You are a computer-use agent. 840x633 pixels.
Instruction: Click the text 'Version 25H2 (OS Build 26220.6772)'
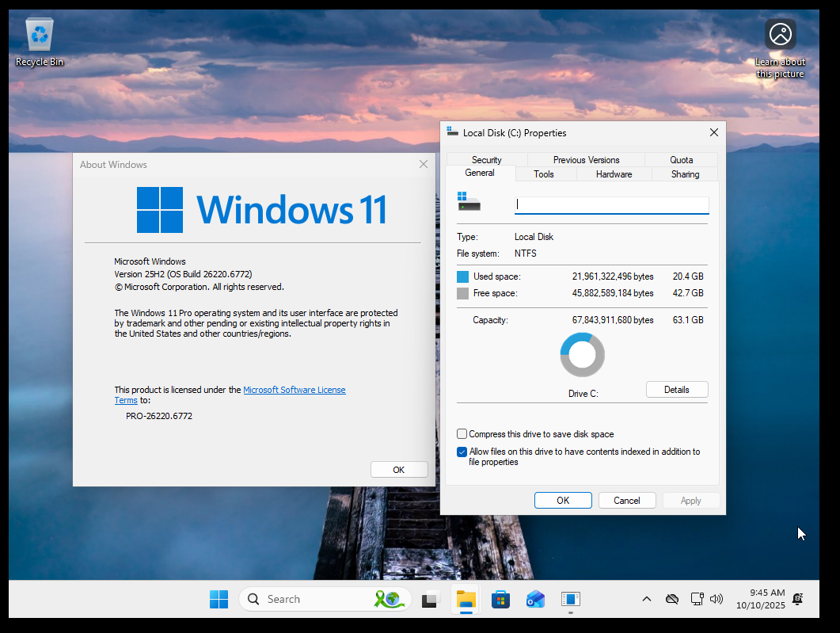pos(183,274)
